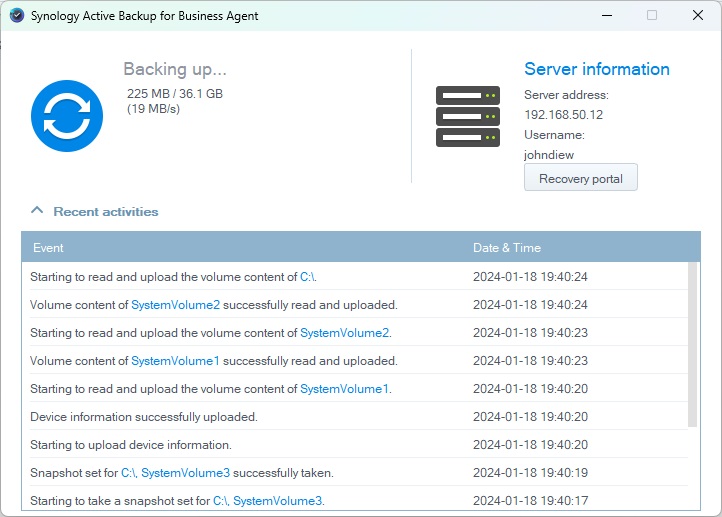Sort by the Date & Time column header
The image size is (722, 517).
(506, 247)
